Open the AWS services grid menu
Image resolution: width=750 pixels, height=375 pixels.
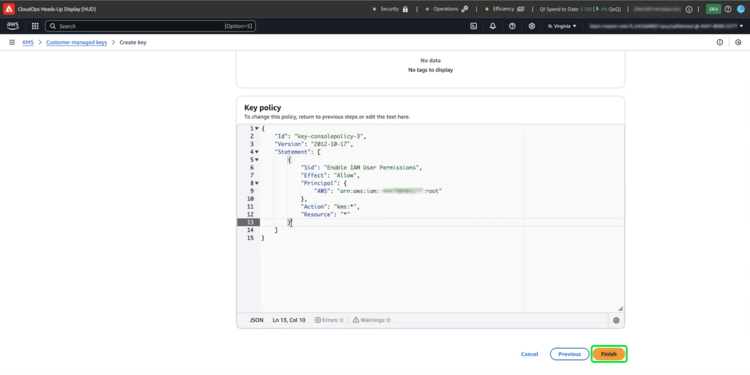coord(35,26)
